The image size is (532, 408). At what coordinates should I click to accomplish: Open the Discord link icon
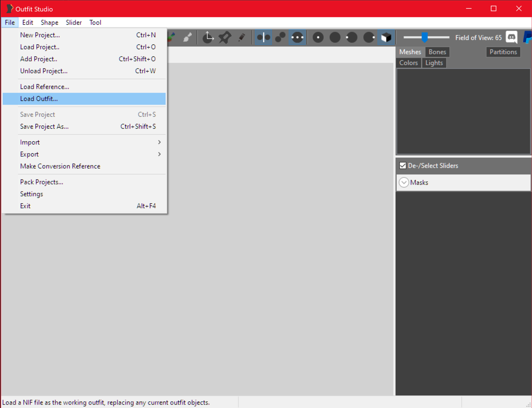pyautogui.click(x=511, y=37)
